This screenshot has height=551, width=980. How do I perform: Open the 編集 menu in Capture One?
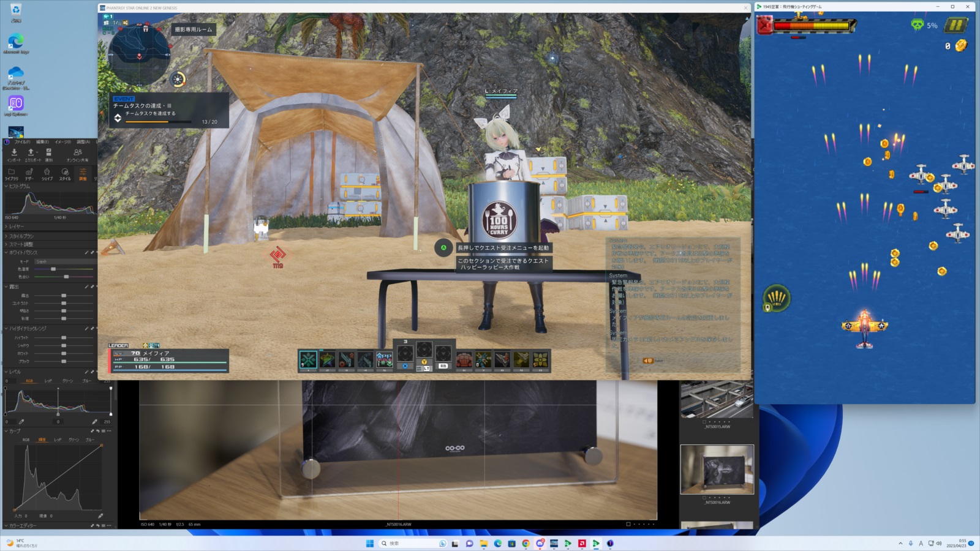pos(42,141)
